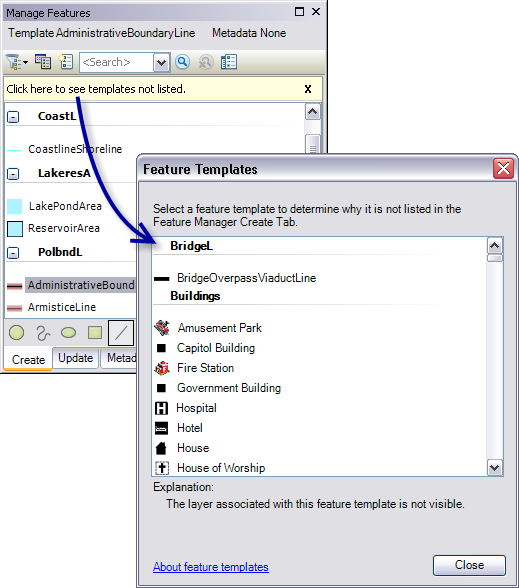This screenshot has width=519, height=588.
Task: Click the Capitol Building square symbol
Action: 161,348
